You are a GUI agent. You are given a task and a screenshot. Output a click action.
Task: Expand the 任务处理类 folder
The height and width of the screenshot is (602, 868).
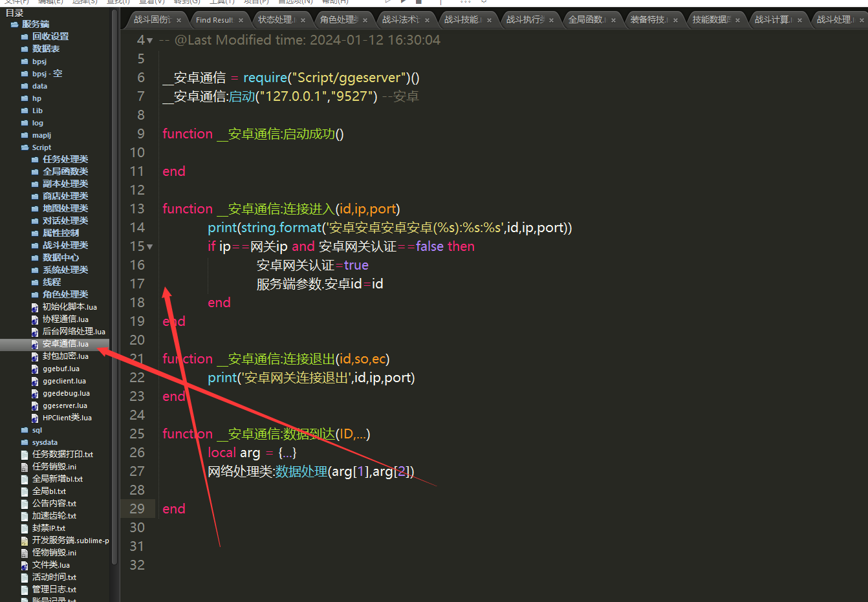pos(35,160)
